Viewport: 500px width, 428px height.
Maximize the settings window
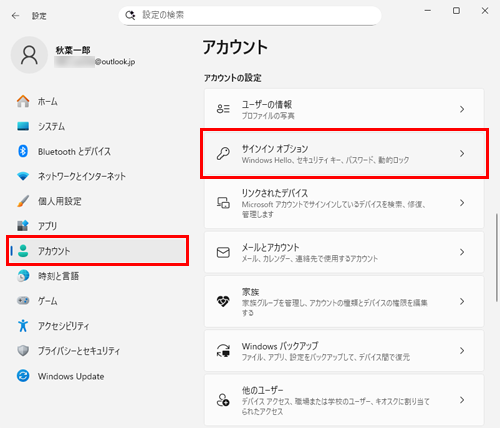point(456,11)
